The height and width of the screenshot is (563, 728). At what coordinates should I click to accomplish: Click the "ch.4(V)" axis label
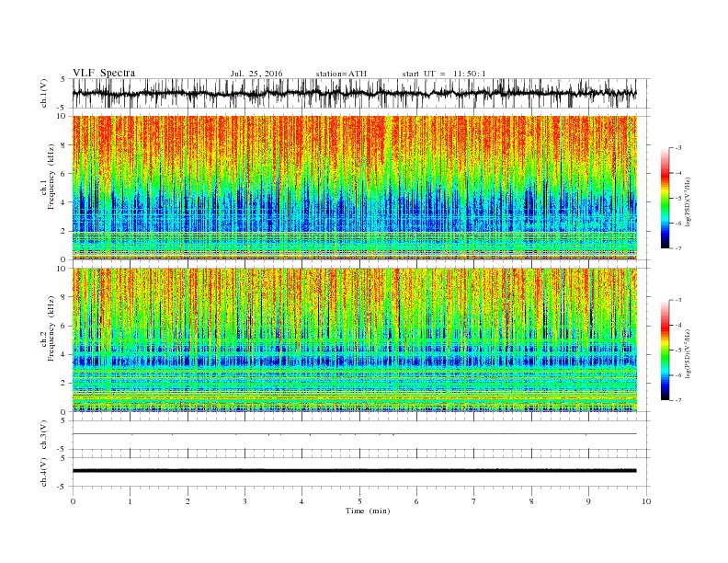pos(44,472)
